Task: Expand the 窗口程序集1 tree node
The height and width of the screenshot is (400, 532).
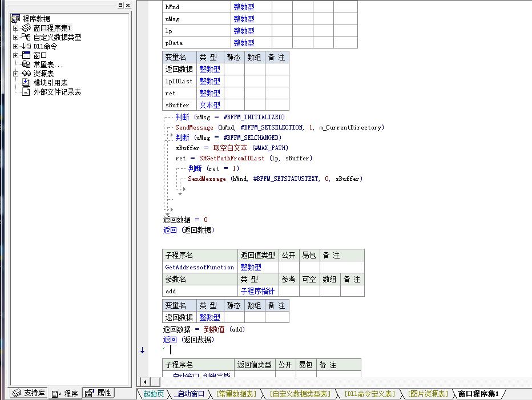Action: click(x=15, y=28)
